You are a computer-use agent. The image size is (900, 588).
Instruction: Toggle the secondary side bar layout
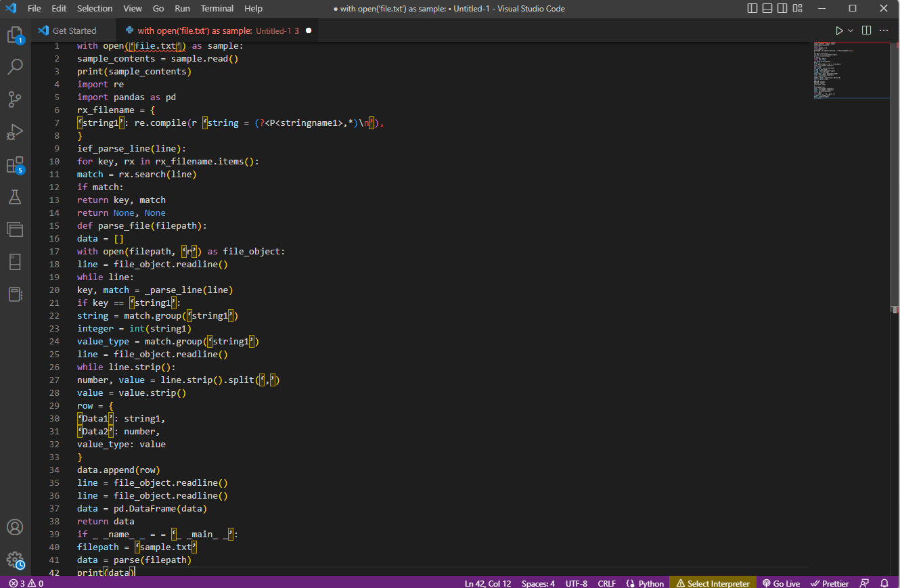[782, 9]
